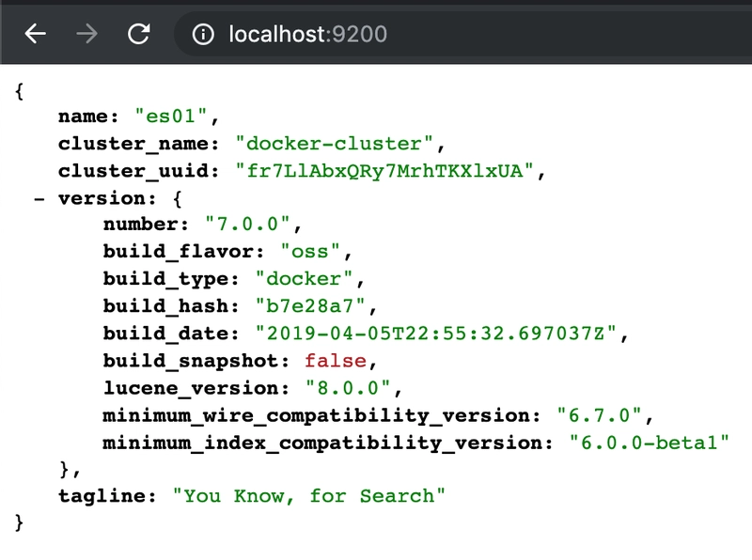Click the "6.0.0-beta1" index compatibility value
The image size is (752, 560).
[x=649, y=443]
